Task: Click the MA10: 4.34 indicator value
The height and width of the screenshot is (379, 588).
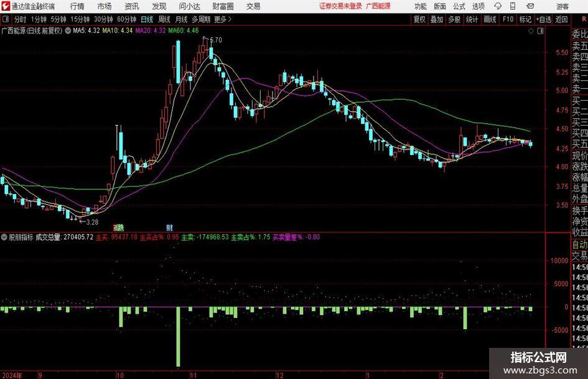Action: [118, 30]
